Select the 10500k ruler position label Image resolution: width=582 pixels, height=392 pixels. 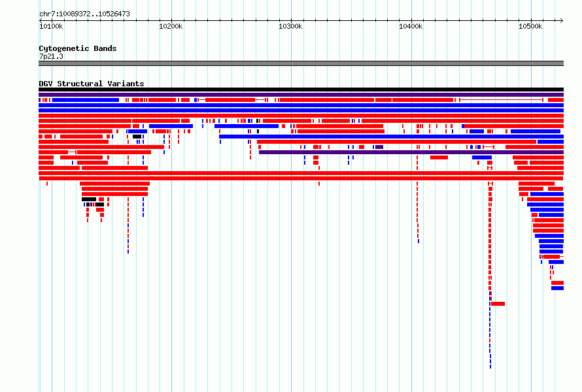coord(530,26)
